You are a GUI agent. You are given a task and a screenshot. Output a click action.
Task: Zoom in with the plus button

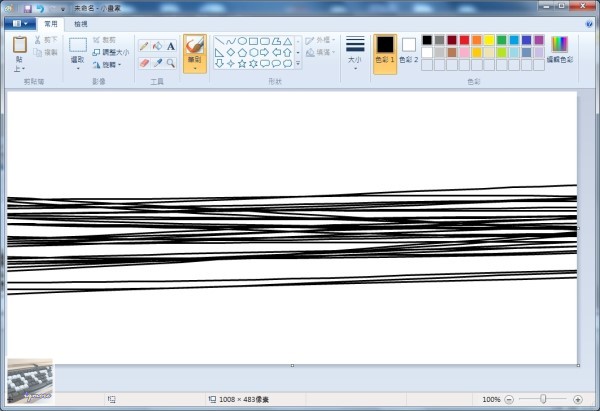pos(578,400)
